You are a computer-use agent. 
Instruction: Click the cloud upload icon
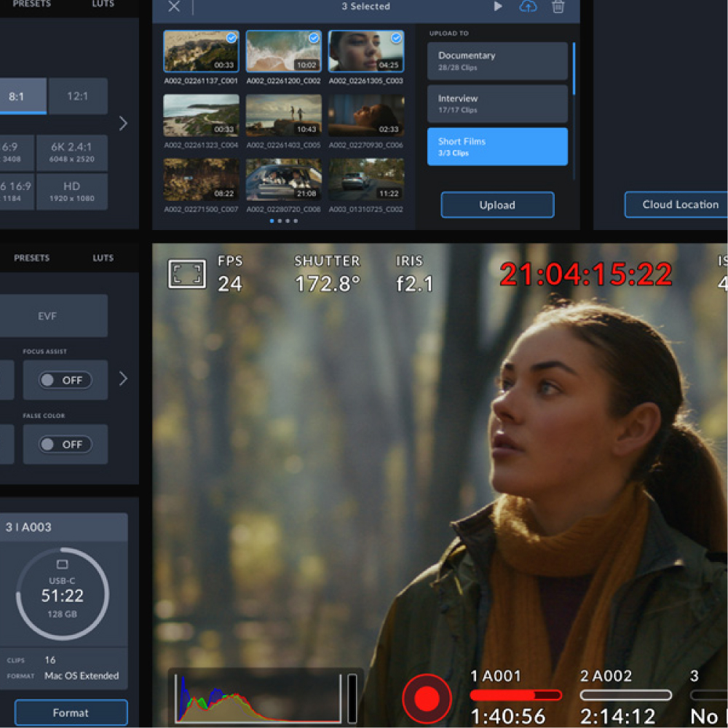point(527,7)
